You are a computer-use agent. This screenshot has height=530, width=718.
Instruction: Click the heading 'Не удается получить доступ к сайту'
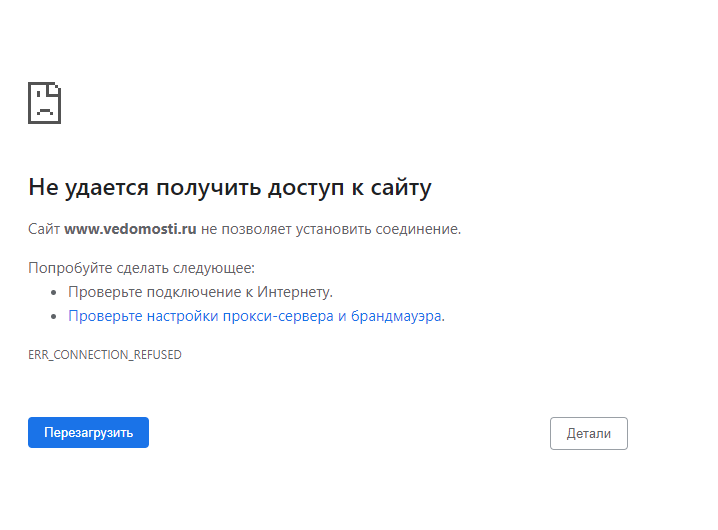coord(229,187)
